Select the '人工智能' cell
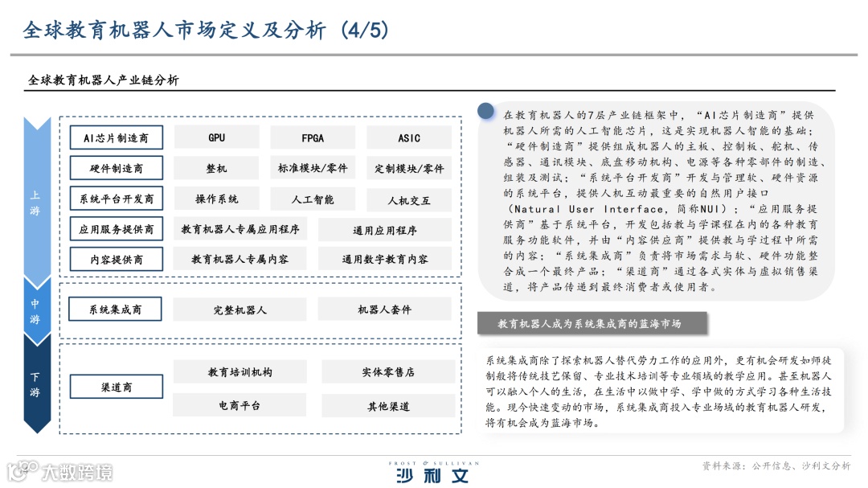 [313, 199]
